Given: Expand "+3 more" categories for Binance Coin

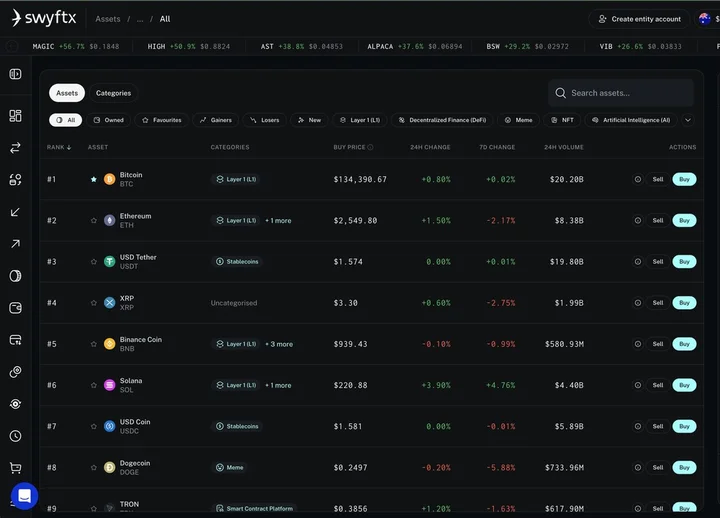Looking at the screenshot, I should (x=279, y=344).
